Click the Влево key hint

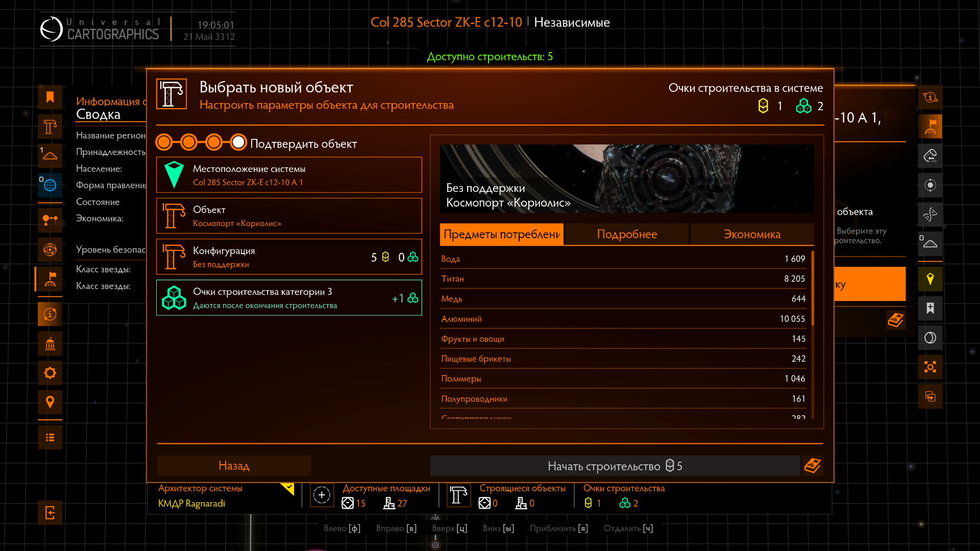click(x=342, y=528)
